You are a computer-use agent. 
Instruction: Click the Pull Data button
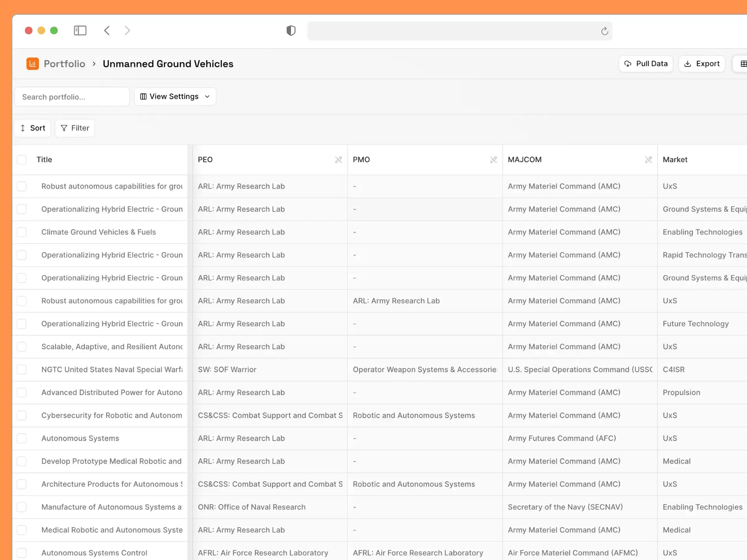coord(646,64)
